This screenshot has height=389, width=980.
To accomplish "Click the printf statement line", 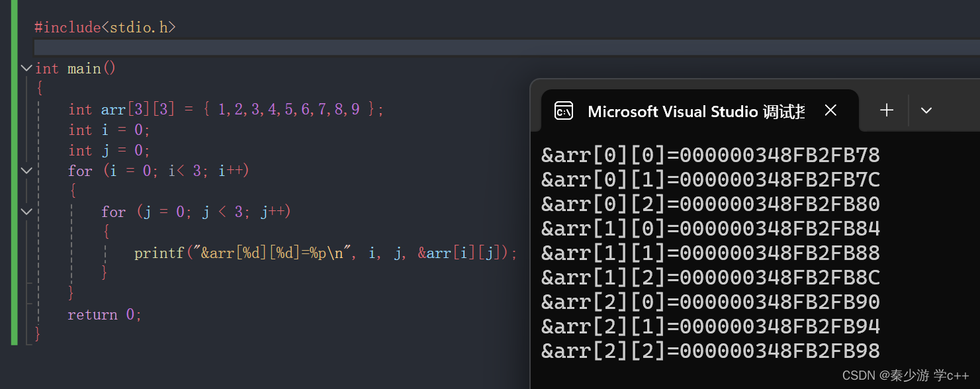I will 326,253.
